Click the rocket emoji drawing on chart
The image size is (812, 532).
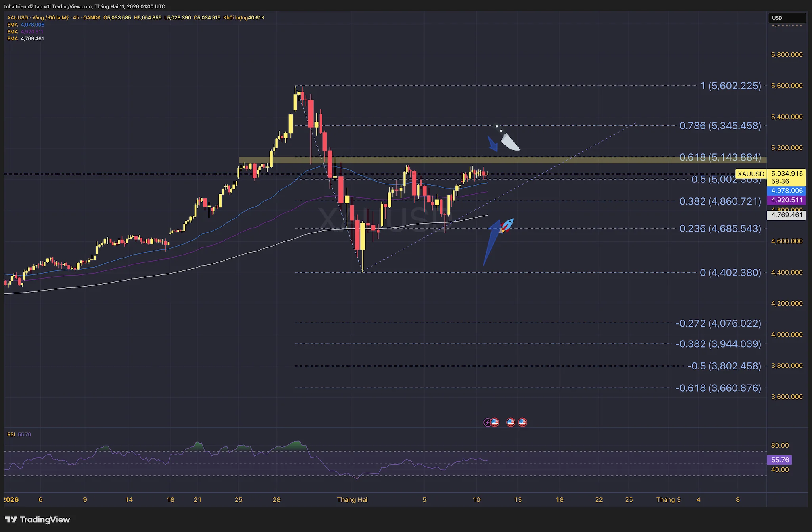pyautogui.click(x=507, y=226)
